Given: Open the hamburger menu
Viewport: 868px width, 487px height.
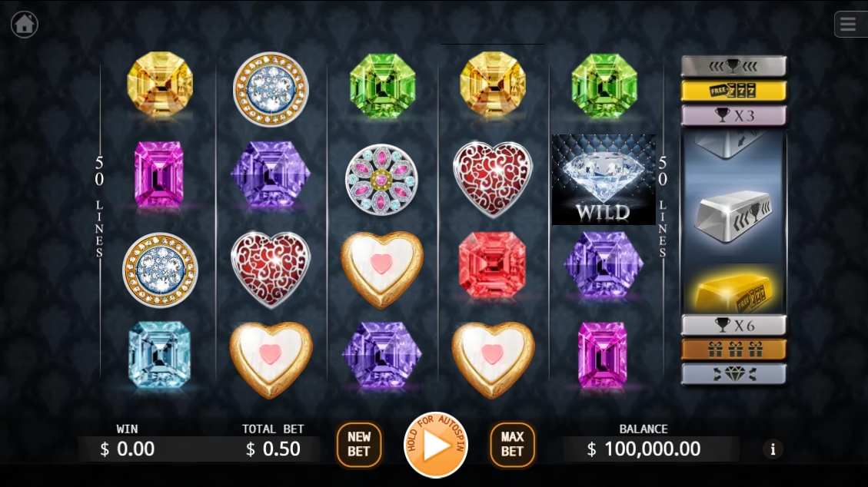Looking at the screenshot, I should [x=848, y=24].
